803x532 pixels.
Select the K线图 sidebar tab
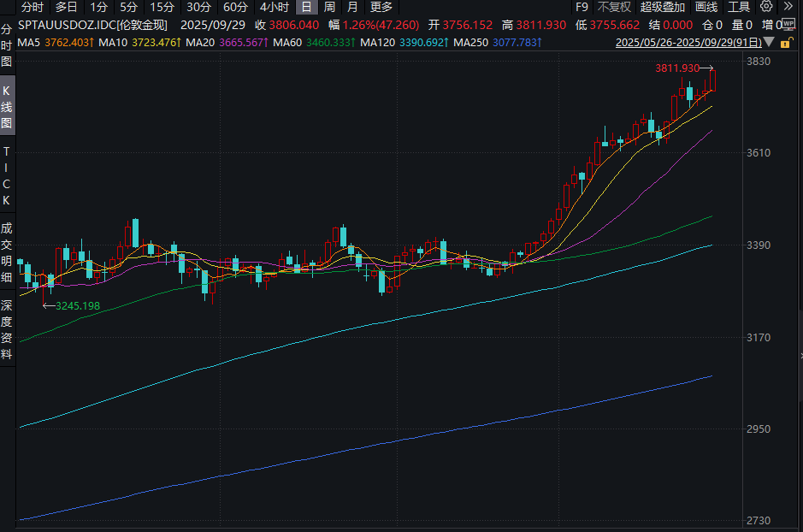tap(7, 107)
